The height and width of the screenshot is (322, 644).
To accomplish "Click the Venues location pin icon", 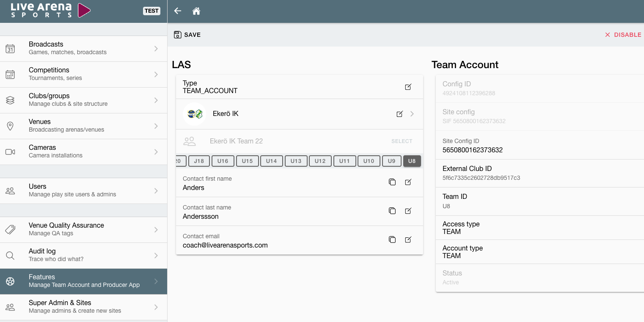I will click(x=10, y=126).
